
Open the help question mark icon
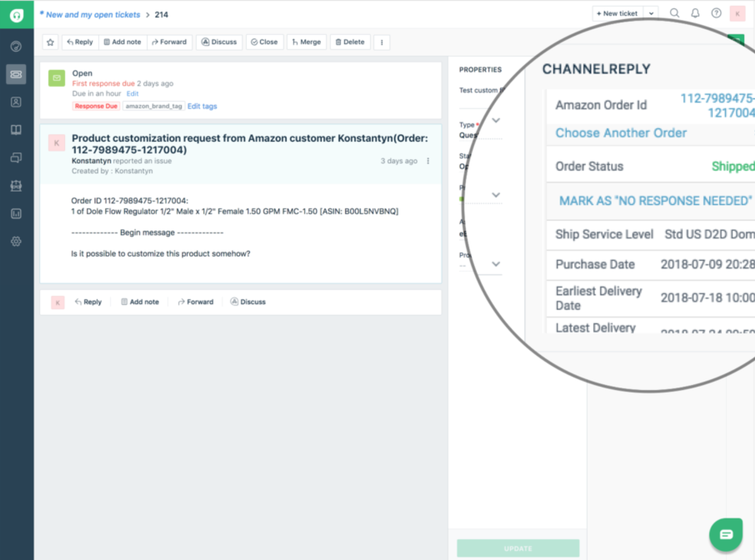(x=716, y=13)
